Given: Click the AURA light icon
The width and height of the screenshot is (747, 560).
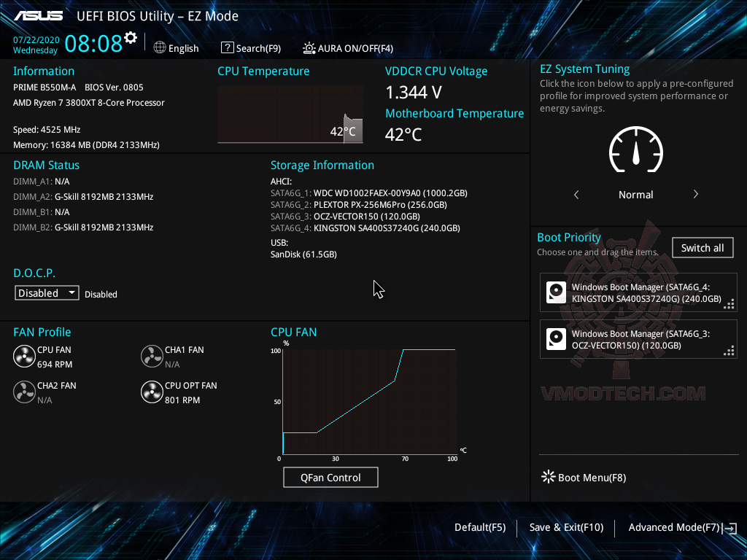Looking at the screenshot, I should click(309, 48).
